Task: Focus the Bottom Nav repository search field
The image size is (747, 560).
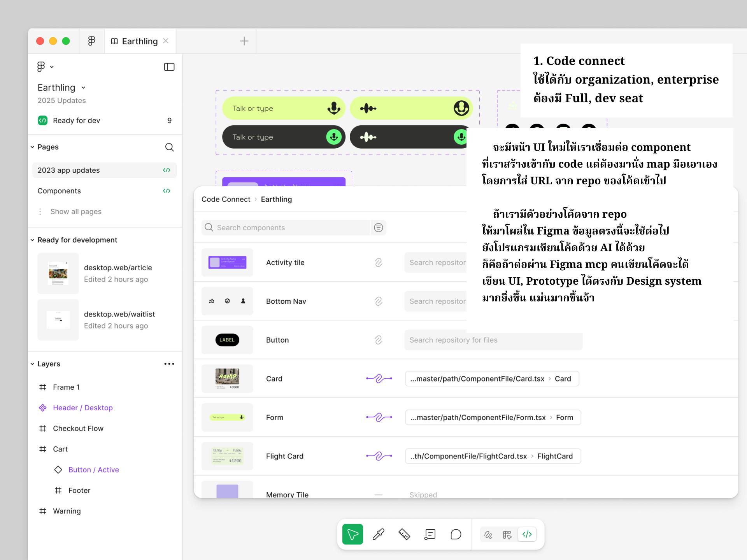Action: pyautogui.click(x=436, y=301)
